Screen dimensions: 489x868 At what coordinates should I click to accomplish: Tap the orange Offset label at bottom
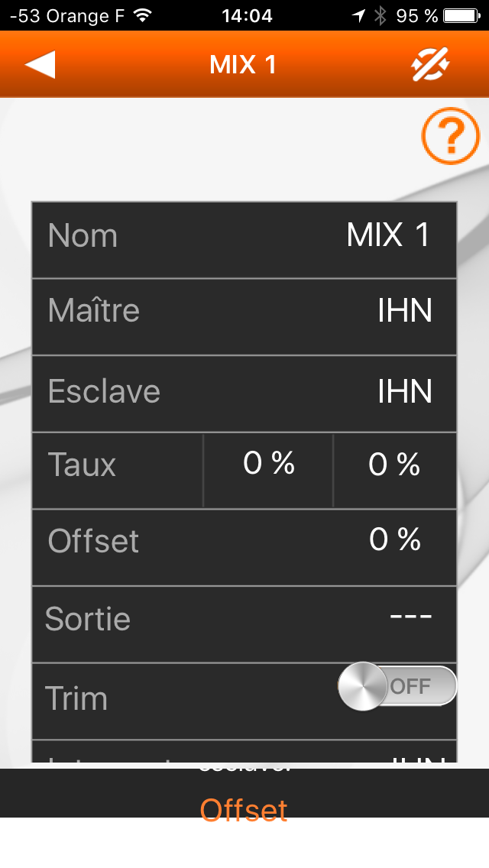coord(244,810)
